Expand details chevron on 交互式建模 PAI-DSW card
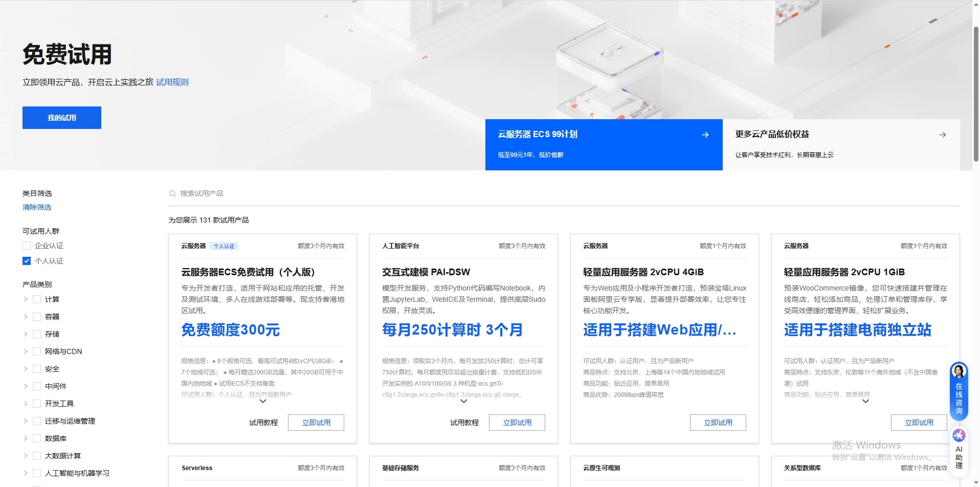The height and width of the screenshot is (487, 980). coord(464,402)
